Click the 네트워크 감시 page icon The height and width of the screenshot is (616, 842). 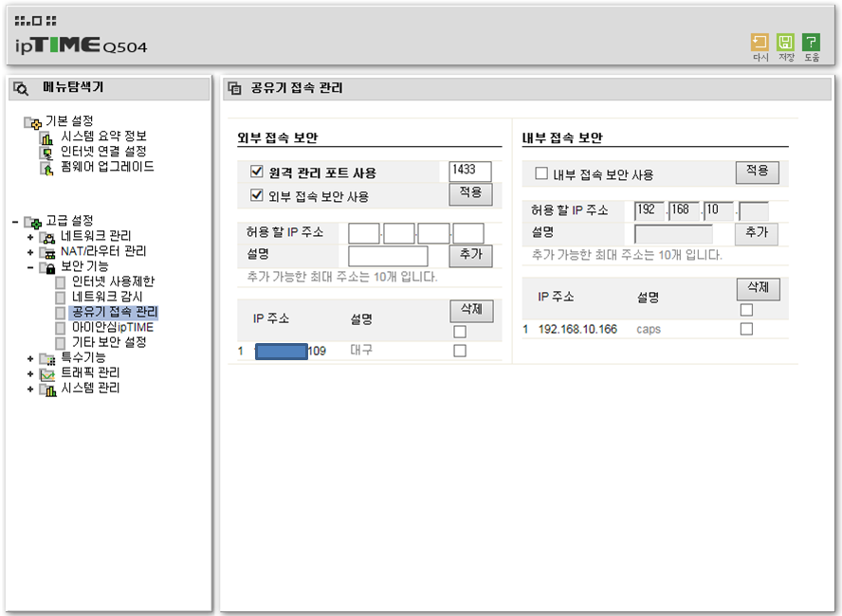(x=61, y=298)
